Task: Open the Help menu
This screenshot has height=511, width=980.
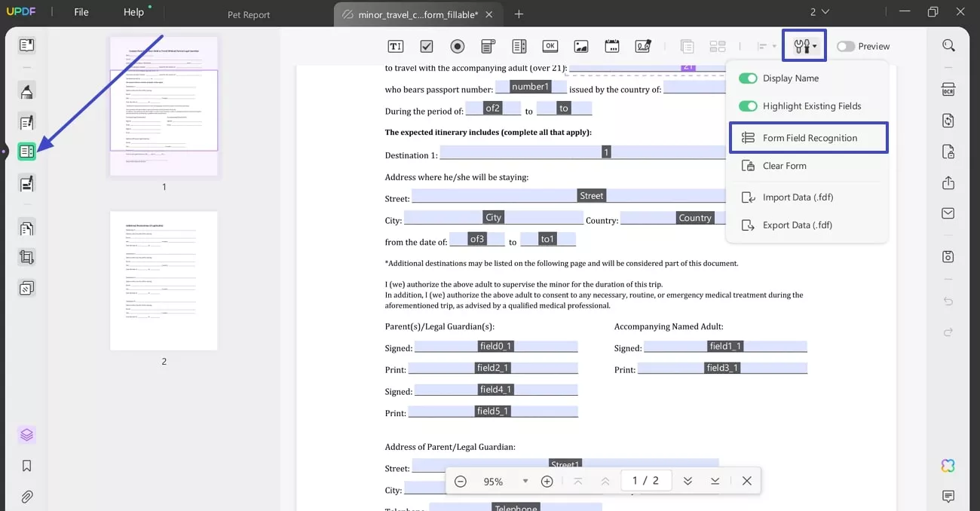Action: [x=133, y=12]
